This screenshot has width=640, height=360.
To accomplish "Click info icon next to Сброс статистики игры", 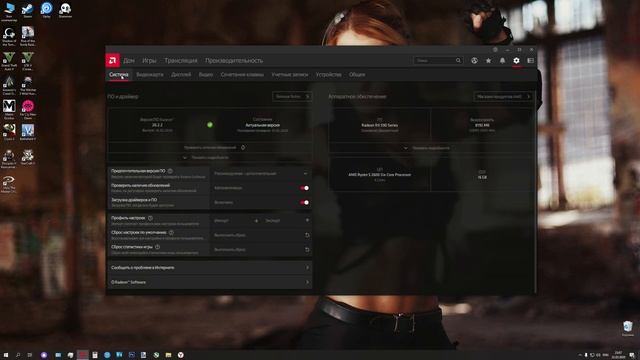I will [158, 247].
